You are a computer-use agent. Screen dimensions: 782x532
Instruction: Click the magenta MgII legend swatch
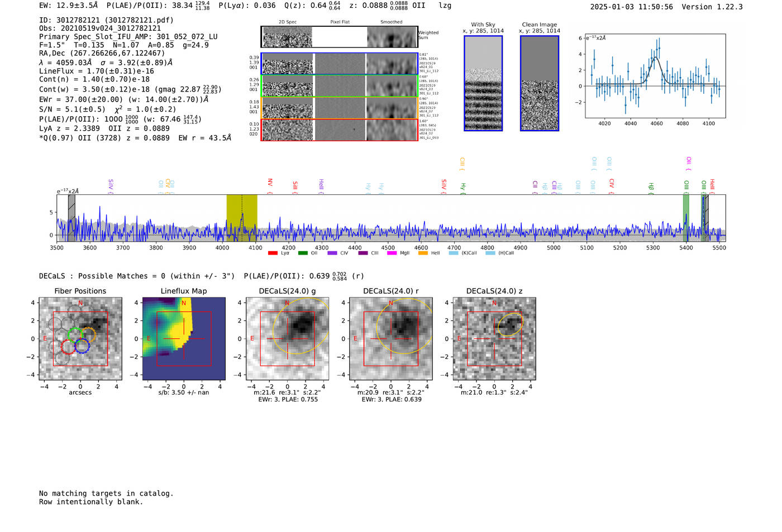[393, 253]
